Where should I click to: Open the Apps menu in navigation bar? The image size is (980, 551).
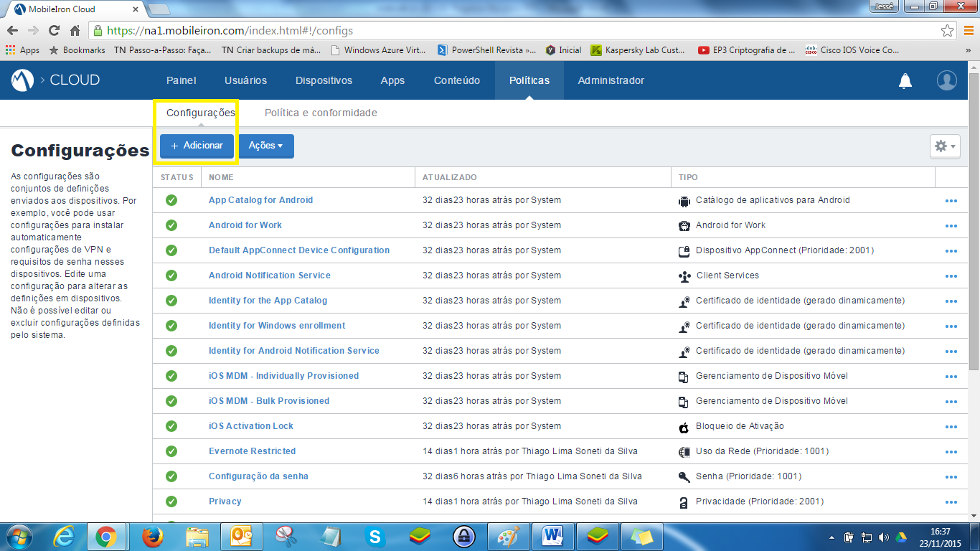[392, 80]
